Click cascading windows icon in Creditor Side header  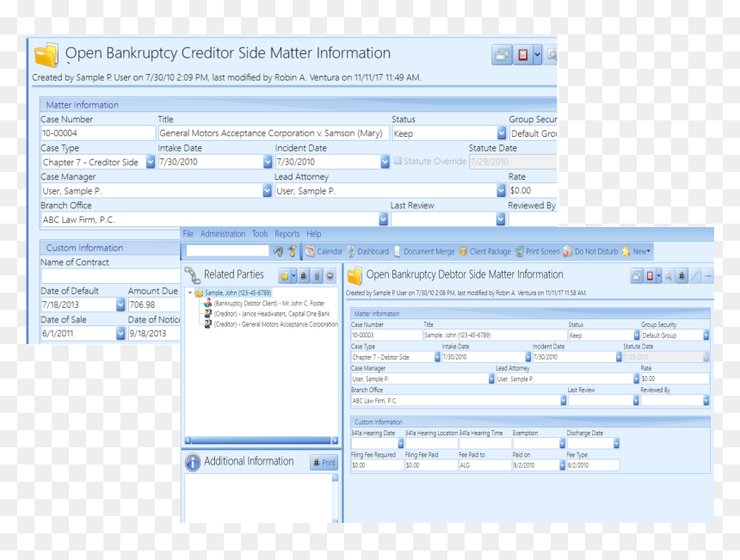click(x=502, y=55)
